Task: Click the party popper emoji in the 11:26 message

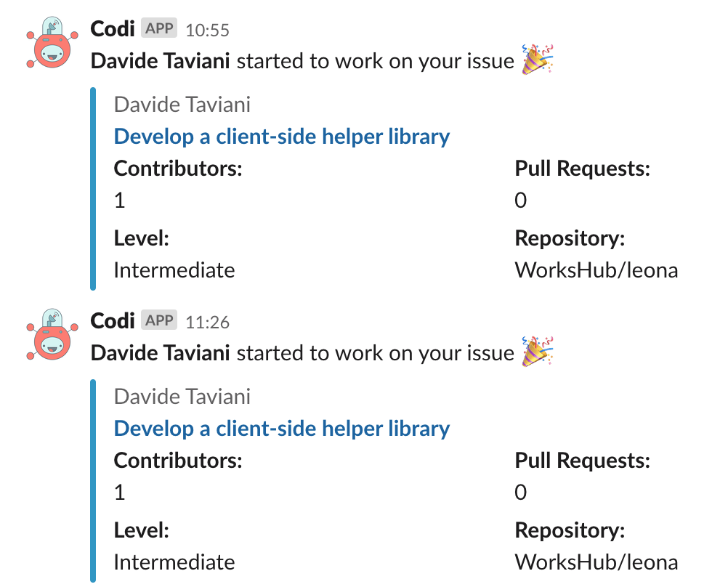Action: coord(538,352)
